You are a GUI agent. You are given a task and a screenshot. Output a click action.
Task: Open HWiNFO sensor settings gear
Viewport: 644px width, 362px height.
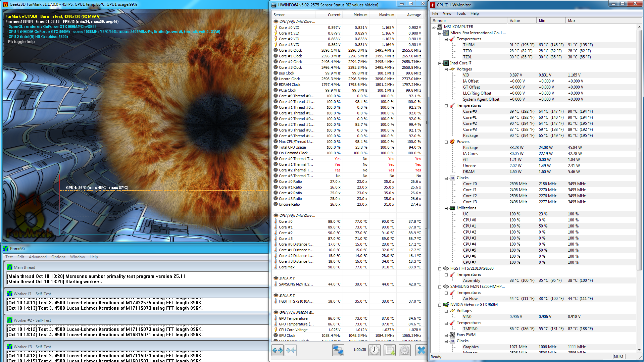tap(405, 350)
